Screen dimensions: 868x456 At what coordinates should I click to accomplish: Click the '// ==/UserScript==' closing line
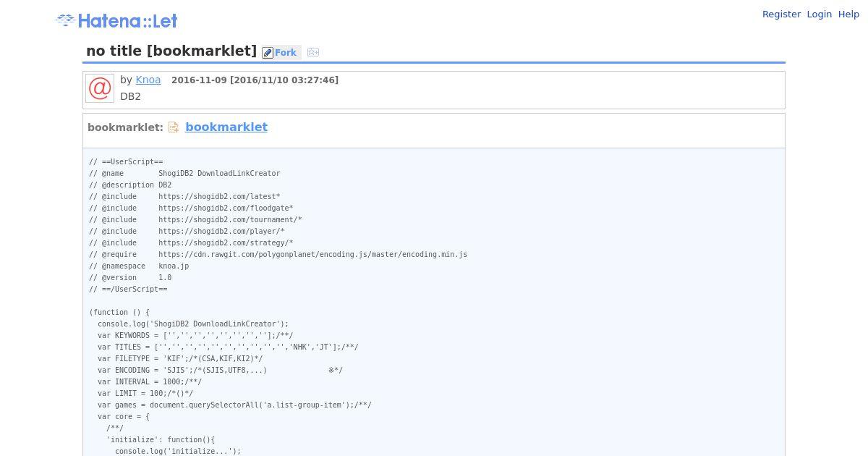click(128, 290)
